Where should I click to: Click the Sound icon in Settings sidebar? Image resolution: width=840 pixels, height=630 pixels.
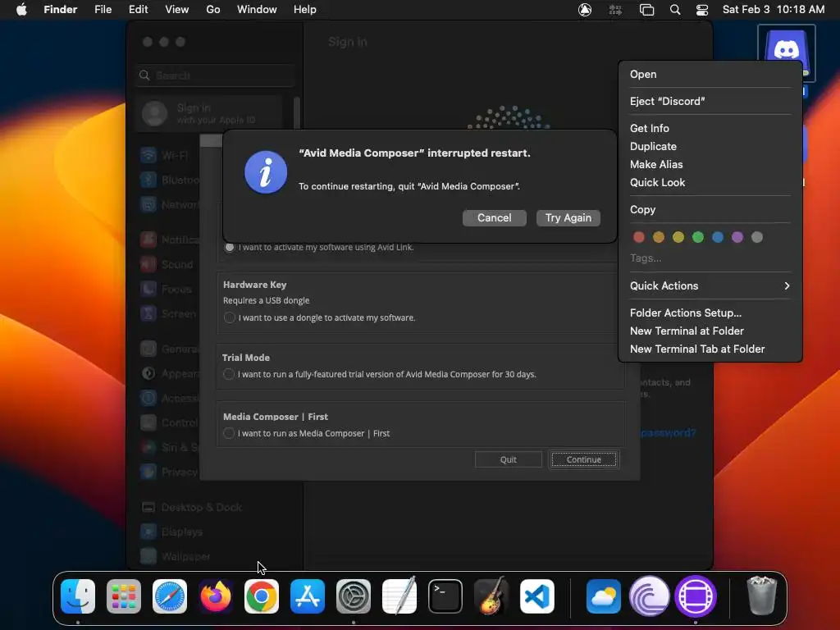(x=148, y=264)
